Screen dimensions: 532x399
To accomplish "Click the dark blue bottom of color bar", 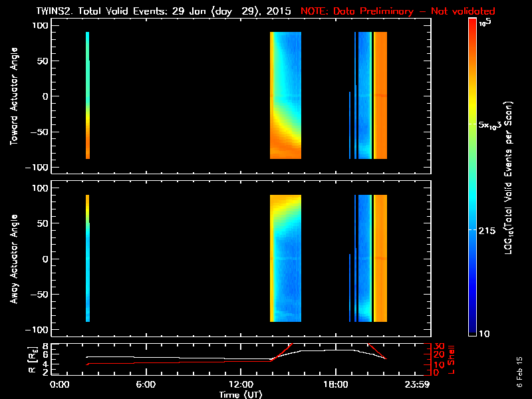I will coord(472,329).
